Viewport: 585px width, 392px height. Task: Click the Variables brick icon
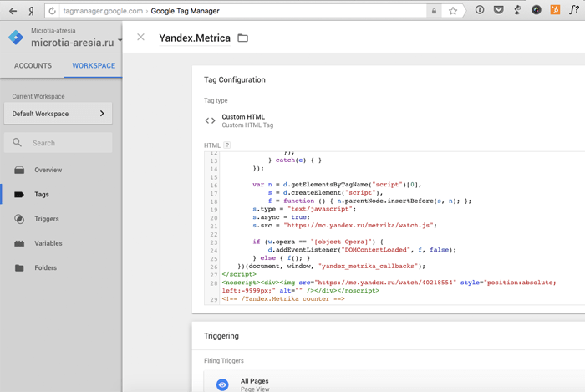[19, 243]
